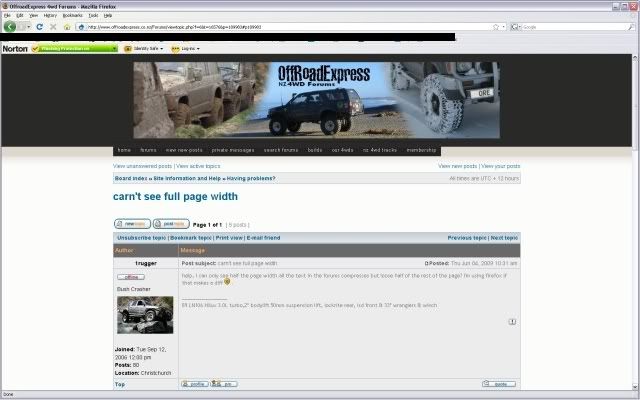Go to Board index breadcrumb
Viewport: 640px width, 400px height.
tap(131, 178)
